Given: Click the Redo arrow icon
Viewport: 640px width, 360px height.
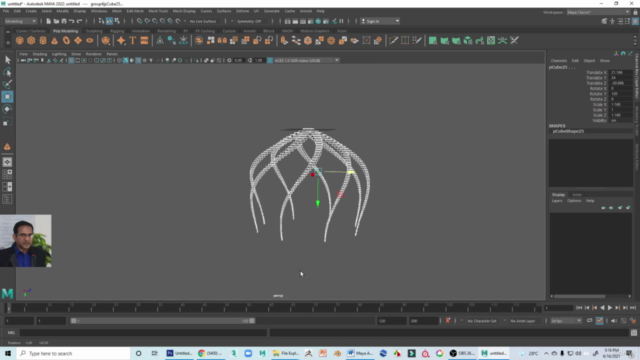Looking at the screenshot, I should click(80, 21).
